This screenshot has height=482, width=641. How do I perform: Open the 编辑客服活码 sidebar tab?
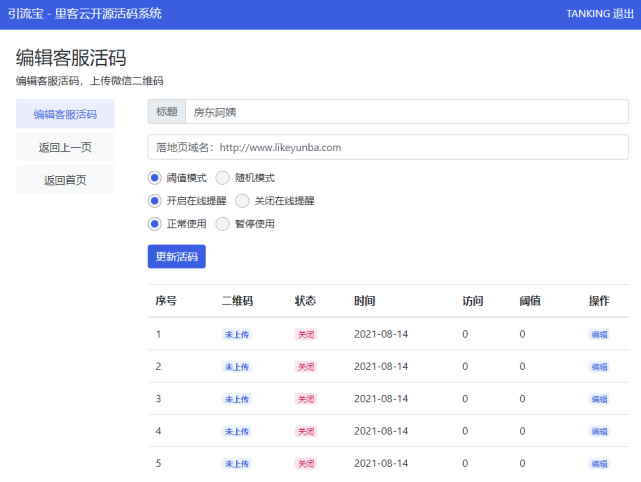click(65, 114)
